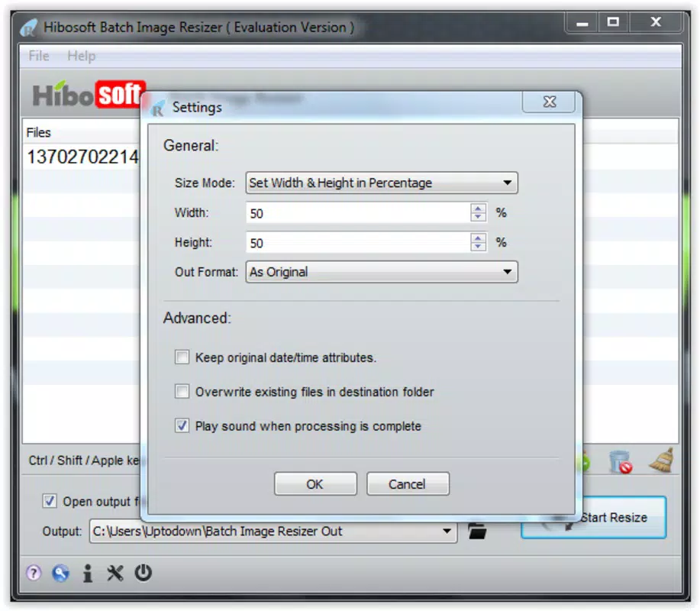The height and width of the screenshot is (611, 700).
Task: Open the Out Format dropdown
Action: click(x=382, y=272)
